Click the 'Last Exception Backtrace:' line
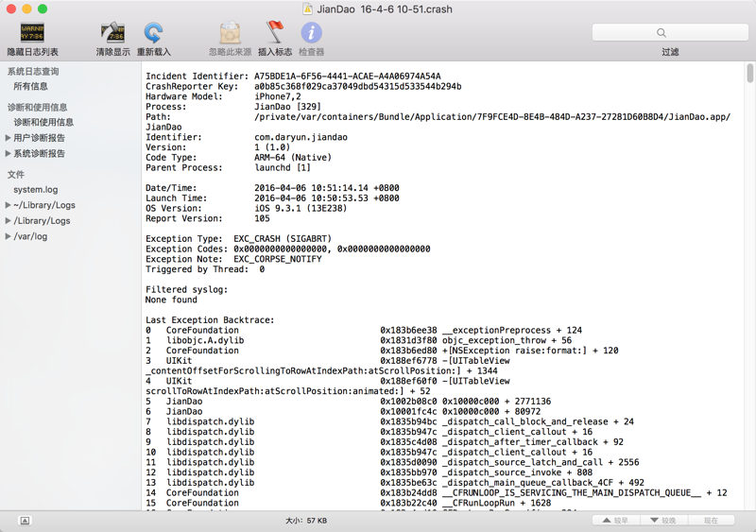The image size is (756, 532). (210, 319)
